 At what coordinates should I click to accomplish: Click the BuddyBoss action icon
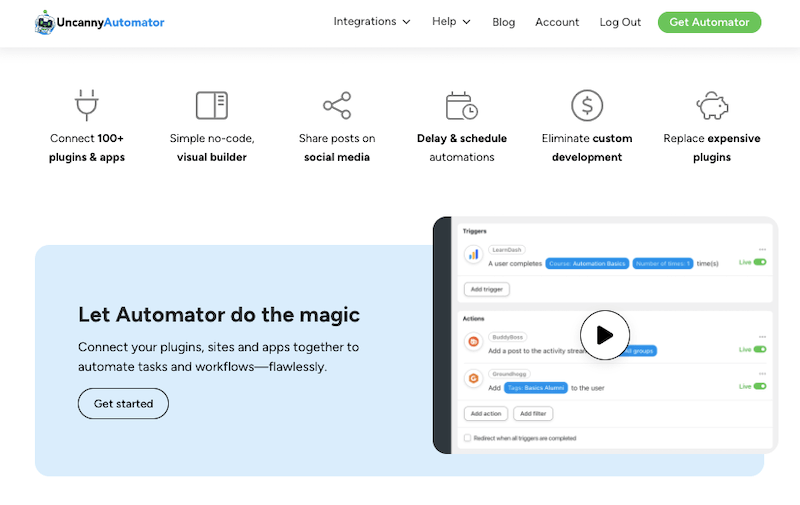tap(473, 341)
